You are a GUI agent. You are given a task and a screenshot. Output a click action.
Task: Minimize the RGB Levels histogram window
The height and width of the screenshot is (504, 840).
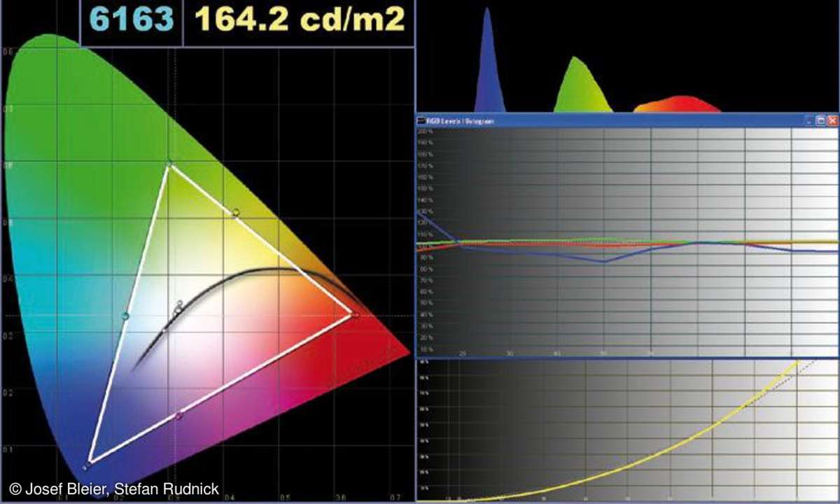pos(810,120)
